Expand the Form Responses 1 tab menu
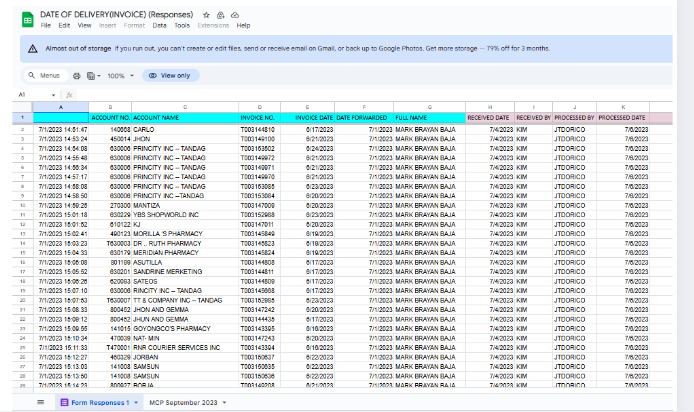This screenshot has height=412, width=694. click(x=136, y=401)
